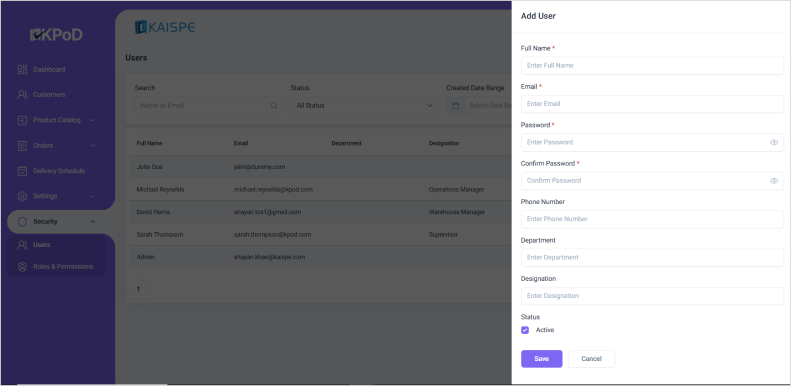Show password with the eye icon
Screen dimensions: 791x386
(774, 142)
